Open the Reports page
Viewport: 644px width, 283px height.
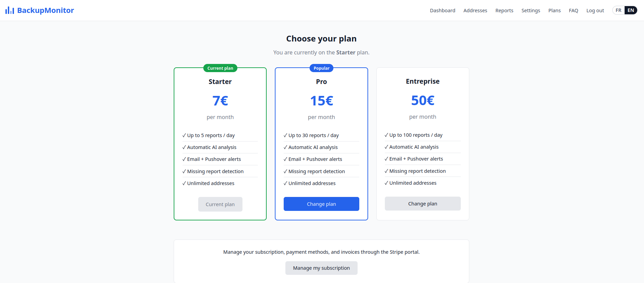(x=504, y=11)
